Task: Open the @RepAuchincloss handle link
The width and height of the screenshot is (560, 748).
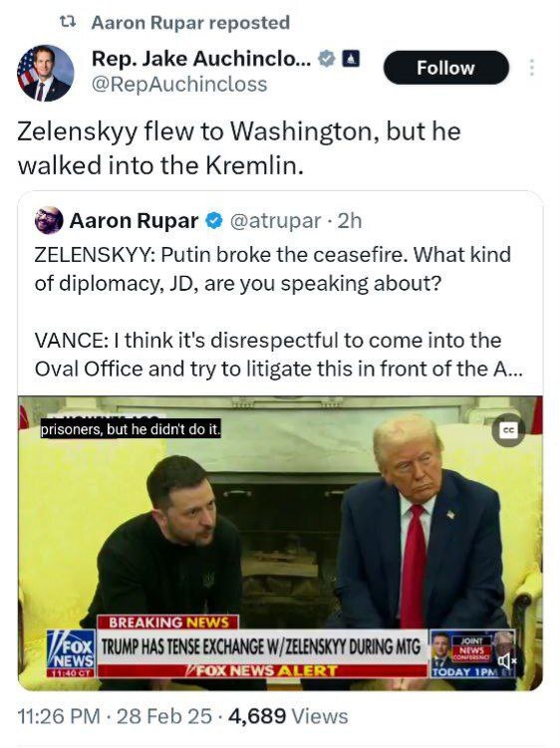Action: tap(179, 84)
